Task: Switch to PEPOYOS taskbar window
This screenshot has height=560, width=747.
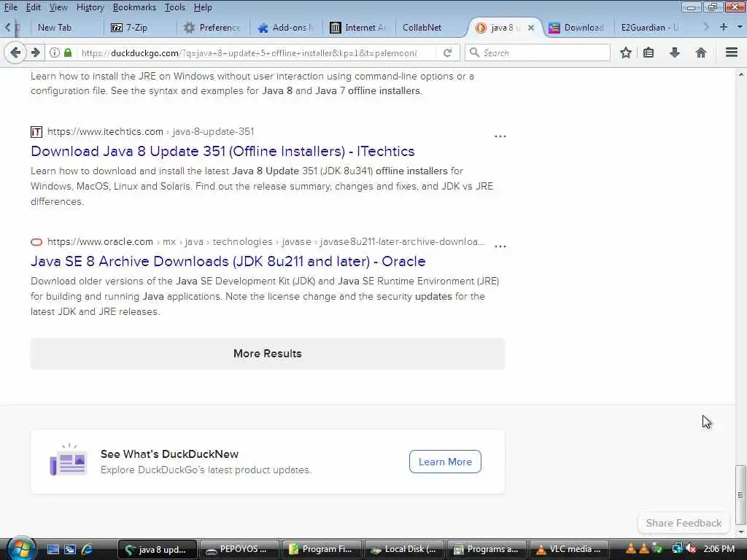Action: [x=240, y=549]
